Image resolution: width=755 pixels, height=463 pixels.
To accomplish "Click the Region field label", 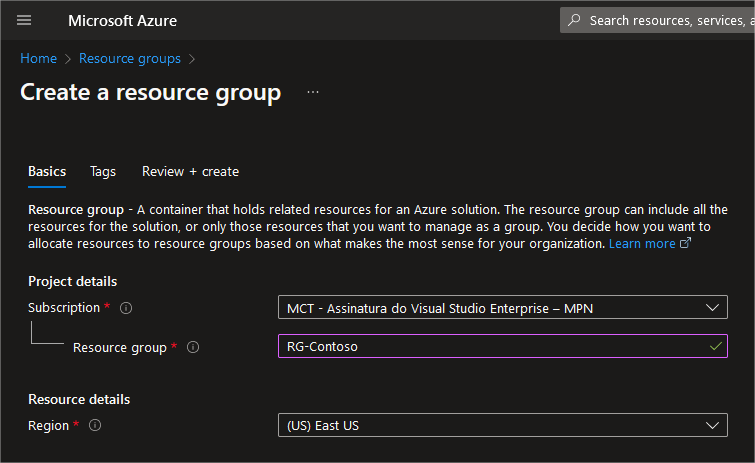I will coord(48,425).
